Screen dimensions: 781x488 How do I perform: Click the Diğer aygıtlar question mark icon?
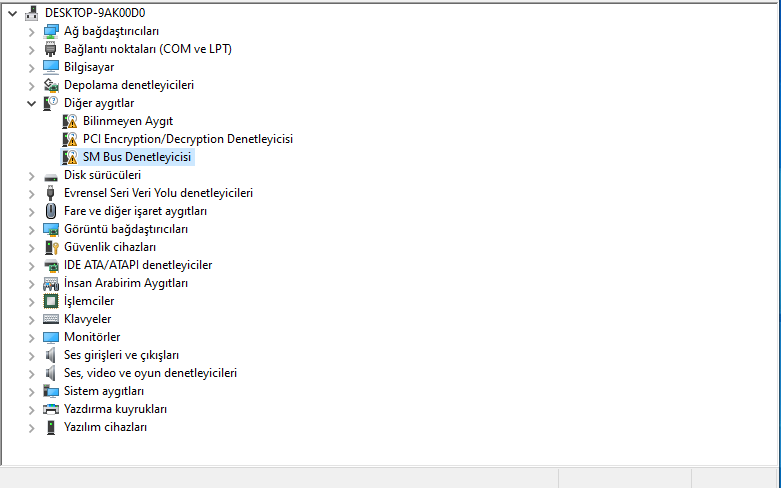click(x=50, y=103)
